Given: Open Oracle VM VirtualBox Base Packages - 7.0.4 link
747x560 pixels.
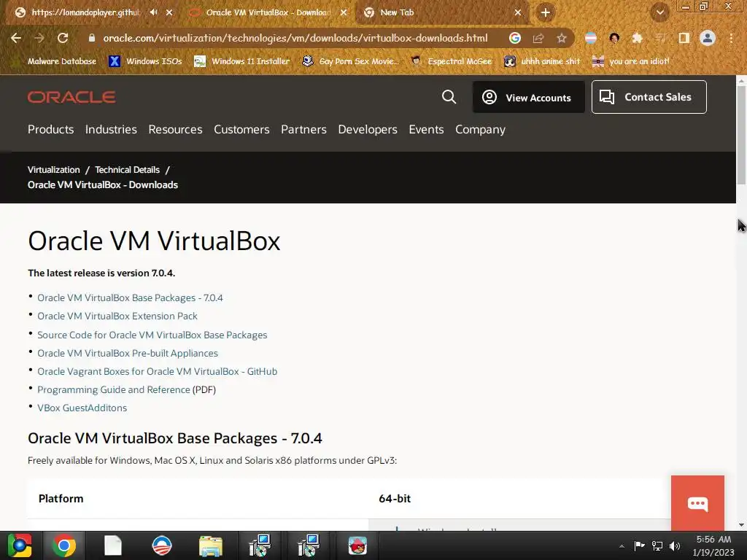Looking at the screenshot, I should point(130,298).
